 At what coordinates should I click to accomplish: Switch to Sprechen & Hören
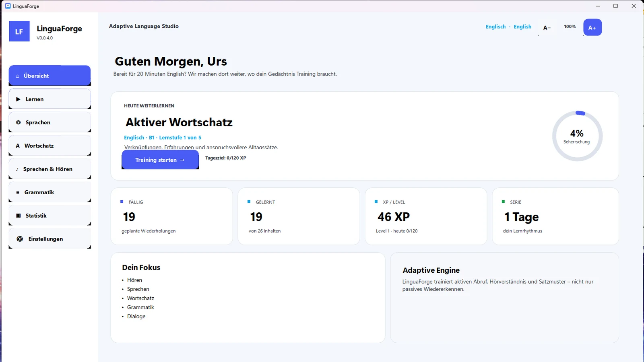click(50, 169)
